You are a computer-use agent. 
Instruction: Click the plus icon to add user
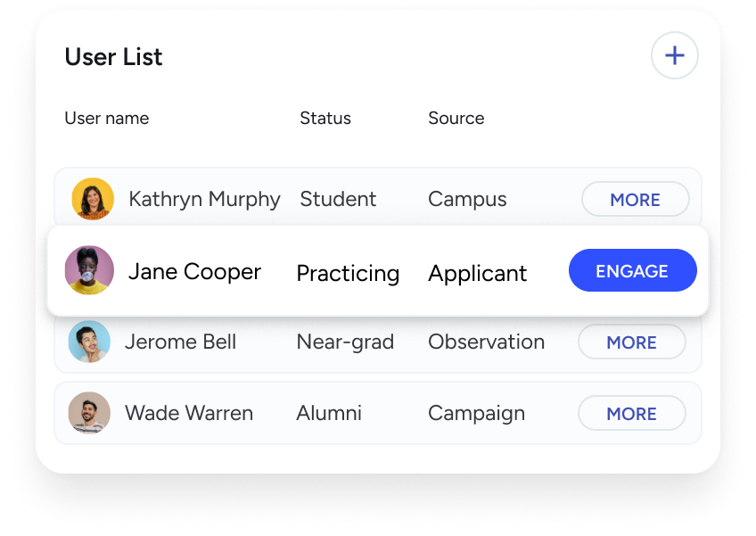tap(675, 55)
